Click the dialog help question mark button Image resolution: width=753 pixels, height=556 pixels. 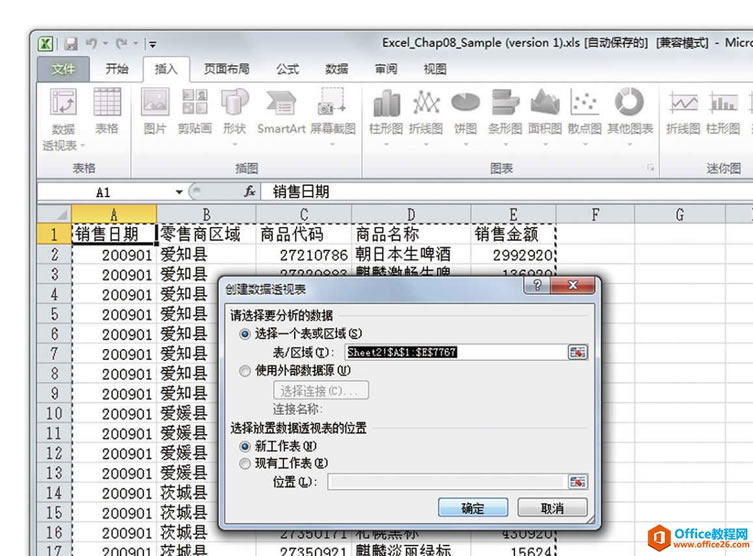537,285
